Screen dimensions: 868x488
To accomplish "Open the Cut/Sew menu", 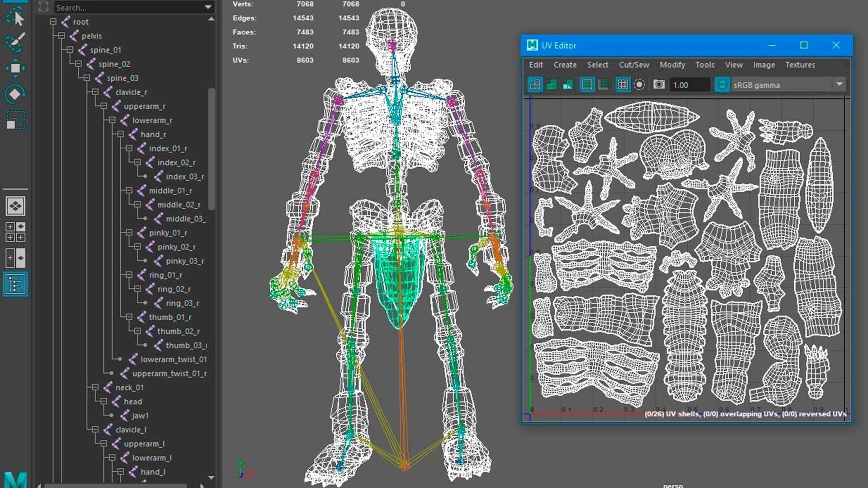I will coord(634,65).
